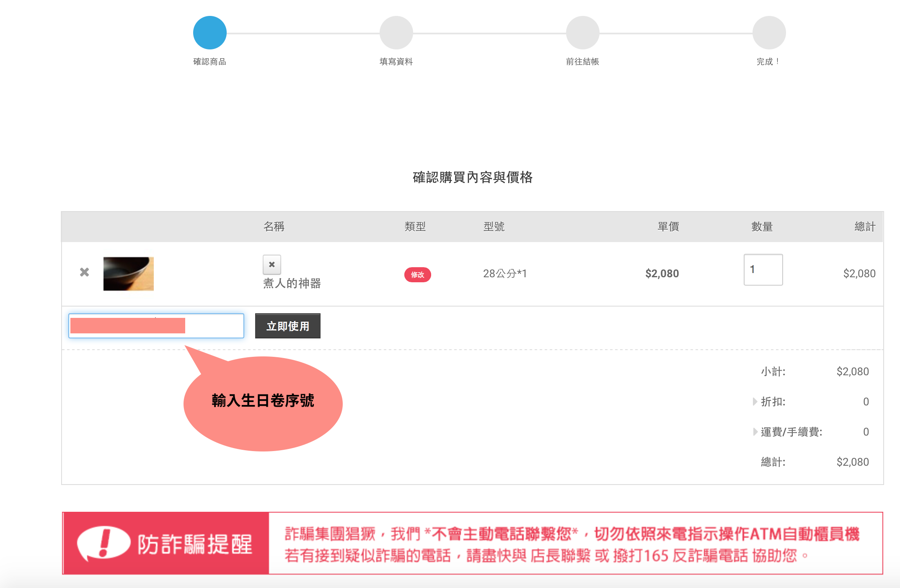Click the red 修改 badge
Viewport: 900px width, 588px height.
point(417,275)
